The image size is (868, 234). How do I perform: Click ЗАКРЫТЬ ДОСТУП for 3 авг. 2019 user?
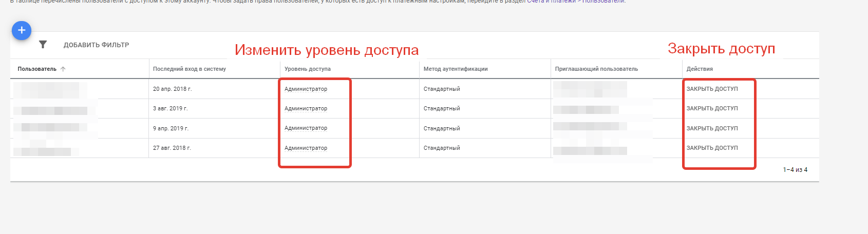click(712, 109)
